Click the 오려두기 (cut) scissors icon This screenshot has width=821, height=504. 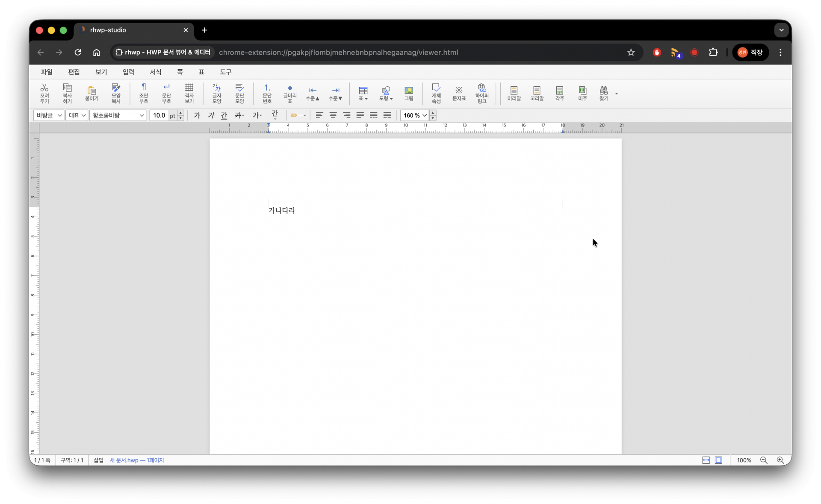[x=44, y=93]
